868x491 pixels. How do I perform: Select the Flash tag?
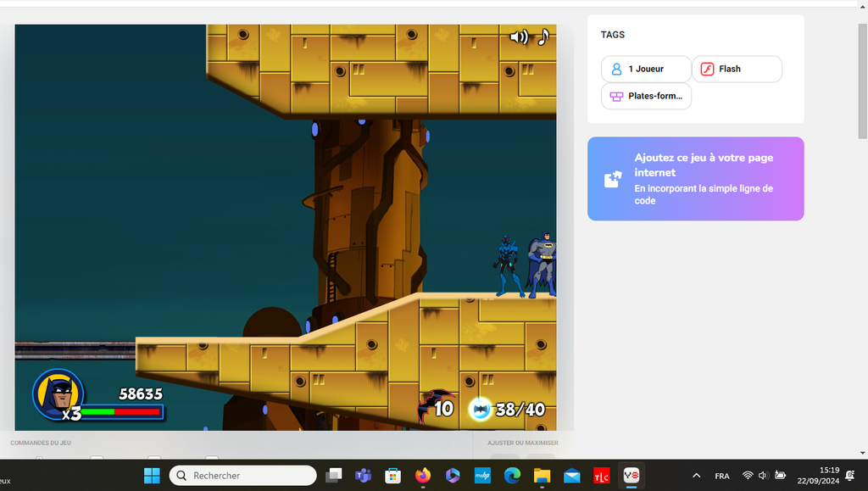coord(737,69)
